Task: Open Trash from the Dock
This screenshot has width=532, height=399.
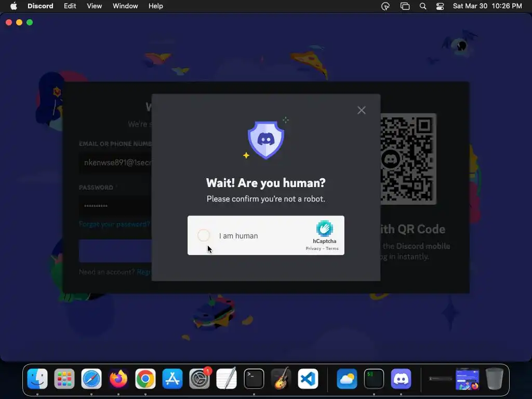Action: pos(495,379)
